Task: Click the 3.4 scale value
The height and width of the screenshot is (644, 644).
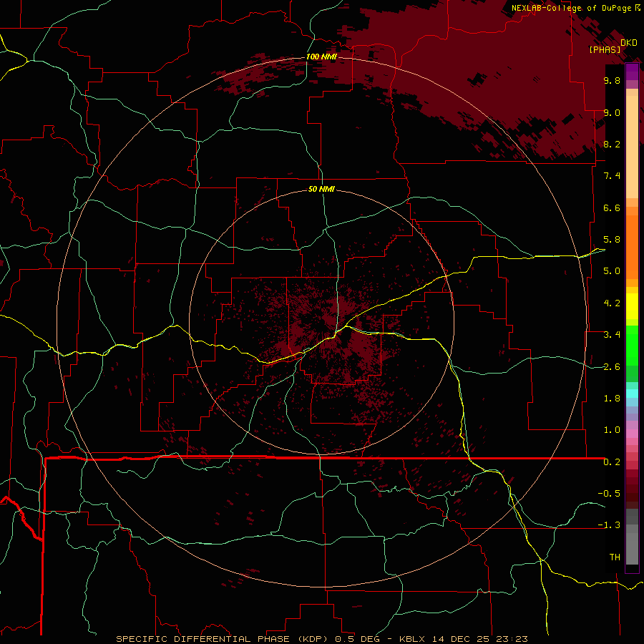Action: click(x=612, y=335)
